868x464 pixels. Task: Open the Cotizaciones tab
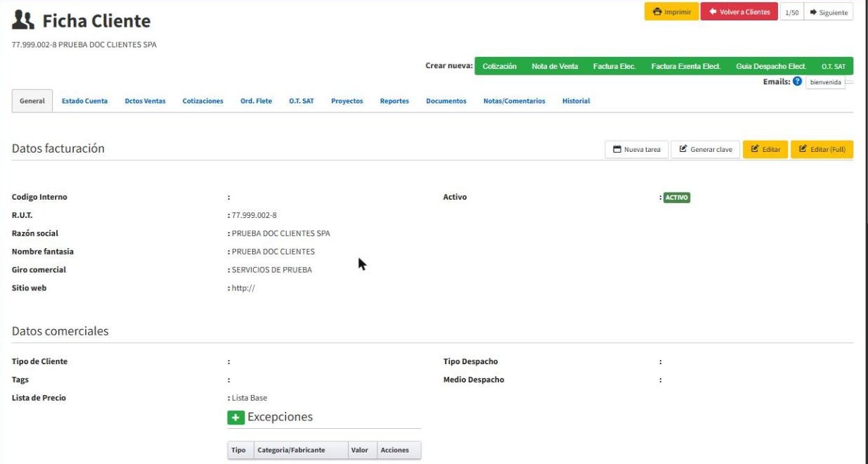203,101
